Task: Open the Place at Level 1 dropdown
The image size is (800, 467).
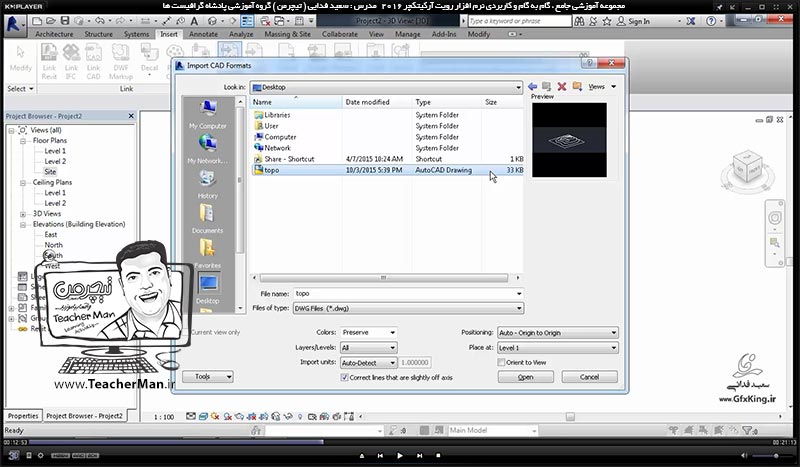Action: pyautogui.click(x=558, y=348)
